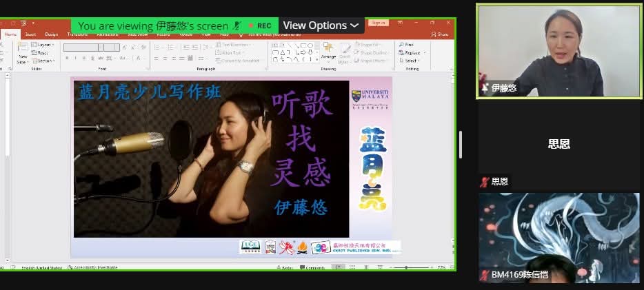
Task: Click the Sign in button
Action: [379, 23]
